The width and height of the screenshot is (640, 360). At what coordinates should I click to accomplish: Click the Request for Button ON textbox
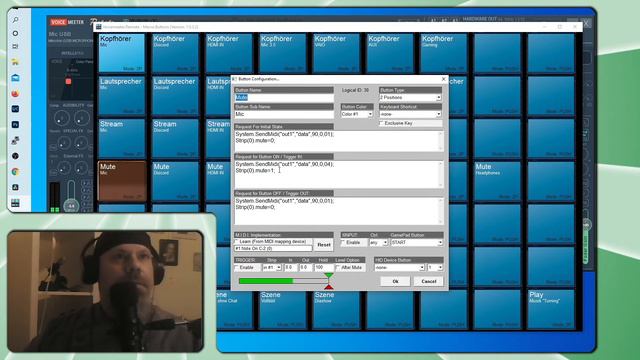coord(338,174)
